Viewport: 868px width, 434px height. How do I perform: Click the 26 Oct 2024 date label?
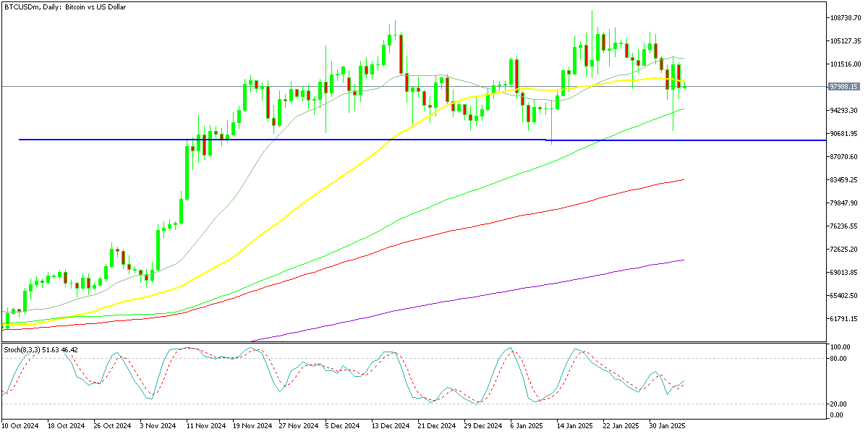coord(112,426)
